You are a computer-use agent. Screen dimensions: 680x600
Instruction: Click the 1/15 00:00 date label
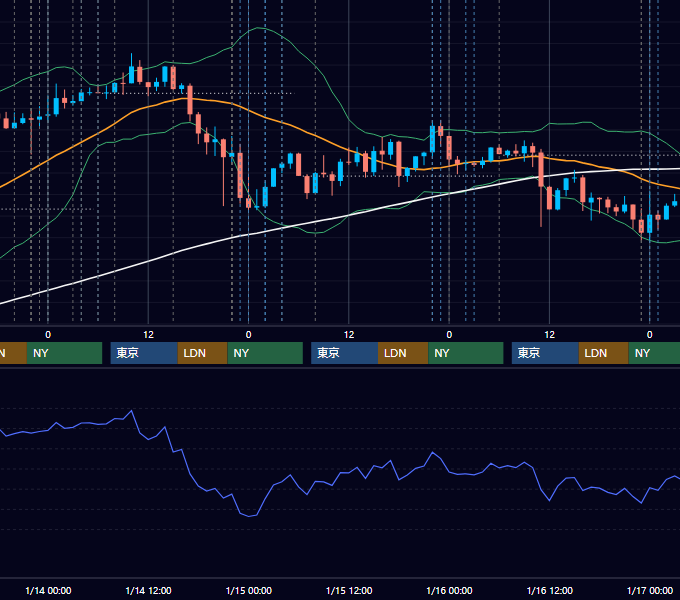point(248,590)
